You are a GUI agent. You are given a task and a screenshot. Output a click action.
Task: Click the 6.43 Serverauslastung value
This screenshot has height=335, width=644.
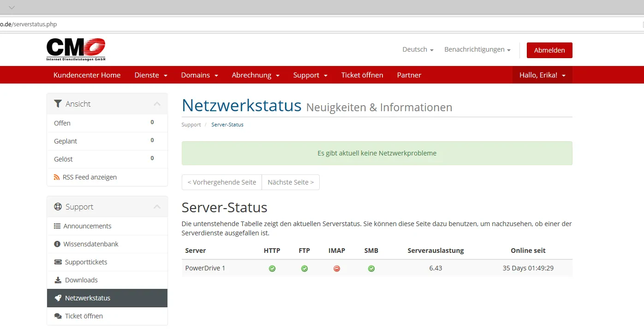pyautogui.click(x=435, y=268)
